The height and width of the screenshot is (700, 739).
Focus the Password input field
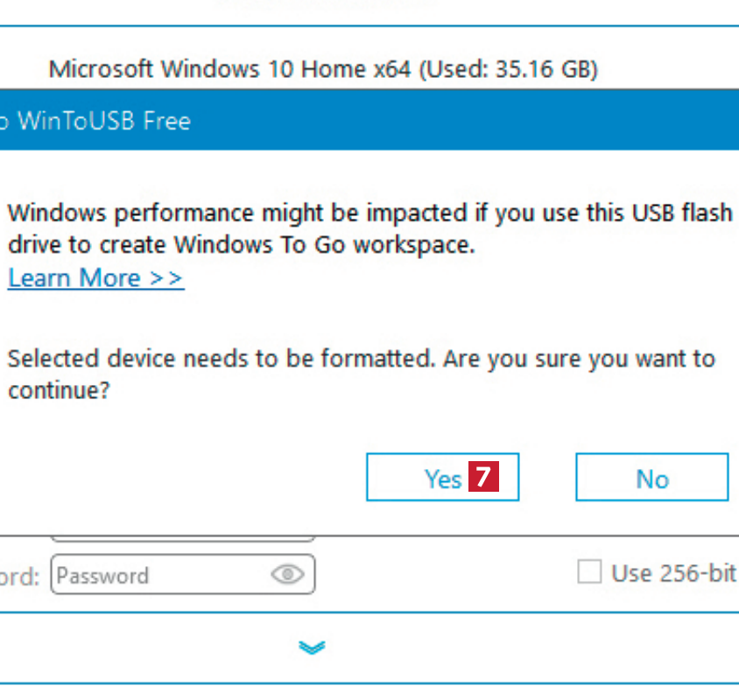pos(158,575)
